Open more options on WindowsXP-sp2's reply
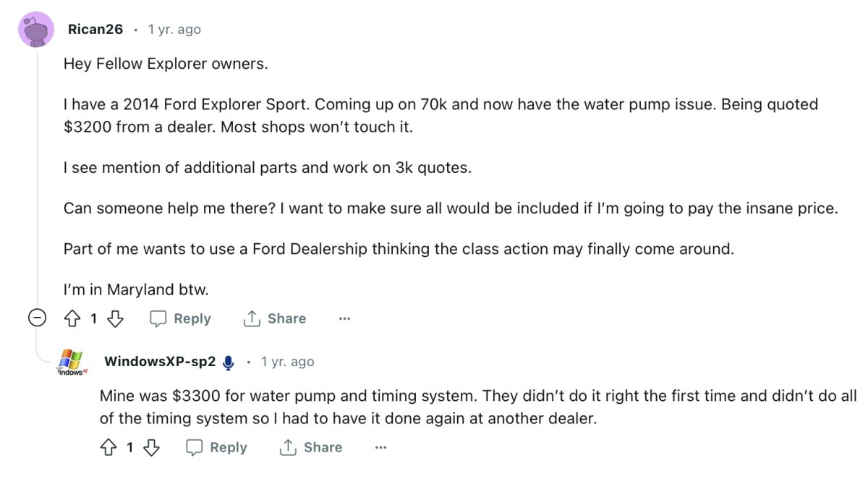 click(380, 448)
